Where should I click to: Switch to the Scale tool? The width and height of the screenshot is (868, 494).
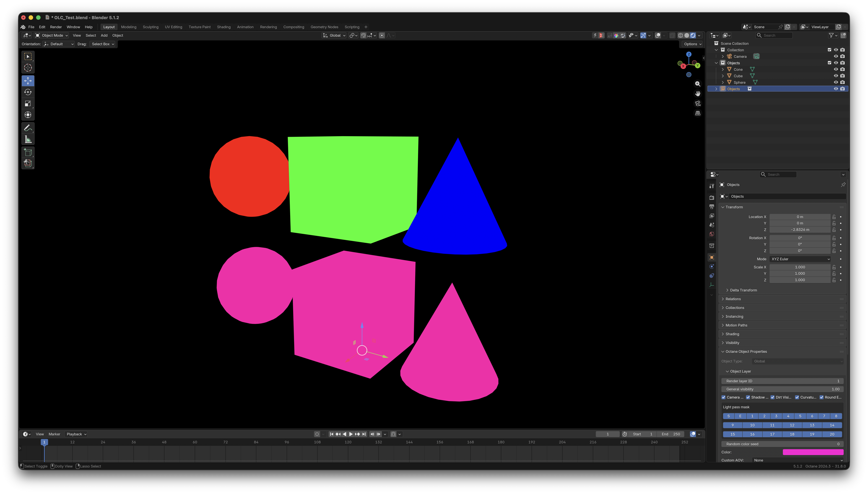point(28,104)
